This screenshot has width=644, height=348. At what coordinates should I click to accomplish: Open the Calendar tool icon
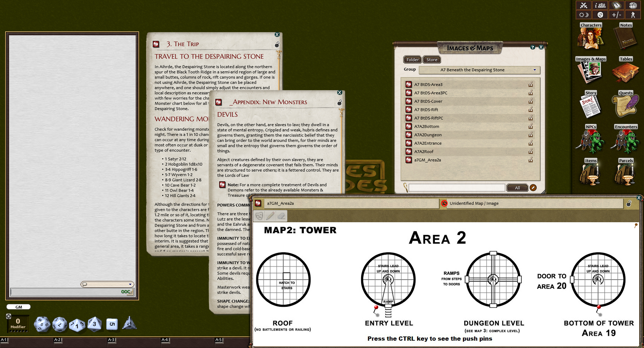(x=616, y=5)
